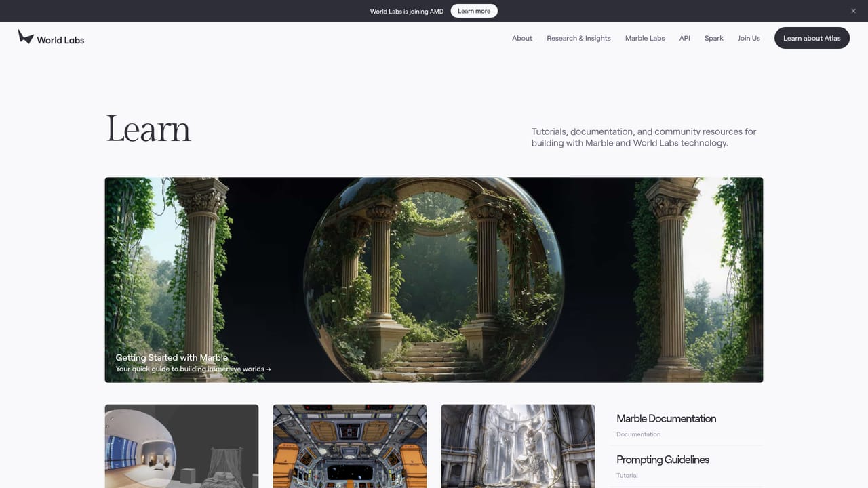Image resolution: width=868 pixels, height=488 pixels.
Task: Dismiss the AMD announcement banner
Action: pos(853,11)
